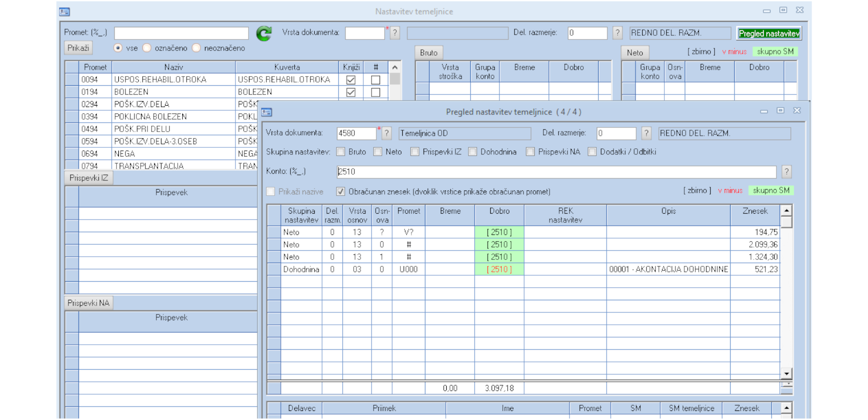The image size is (868, 420).
Task: Click scroll down arrow of the nastavitev grid
Action: [x=786, y=374]
